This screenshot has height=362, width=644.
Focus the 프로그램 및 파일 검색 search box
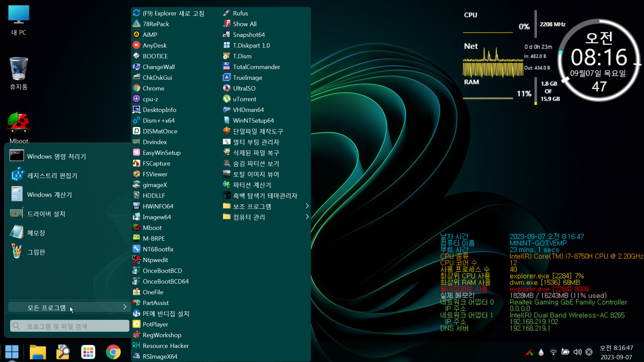69,326
